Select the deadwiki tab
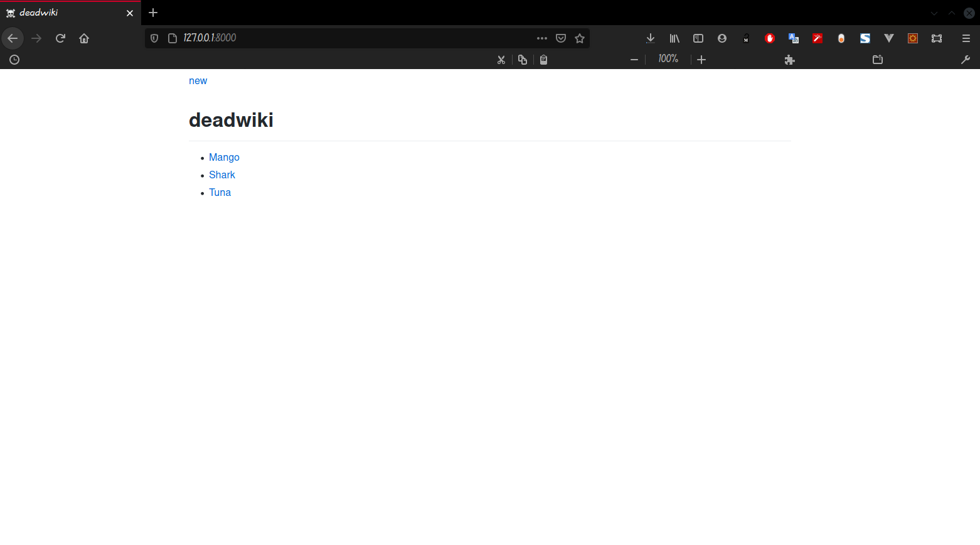 pyautogui.click(x=63, y=13)
